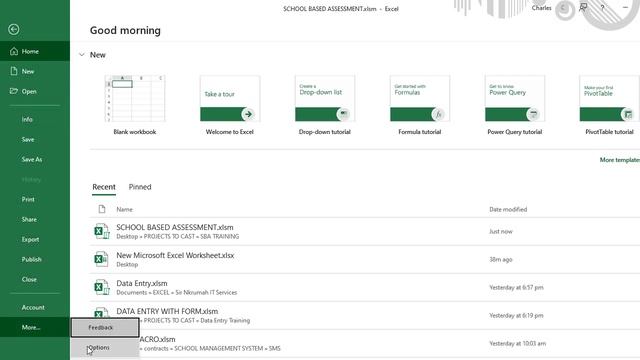Open the feedback/coming soon icon in title bar
Screen dimensions: 640x360
click(x=583, y=8)
